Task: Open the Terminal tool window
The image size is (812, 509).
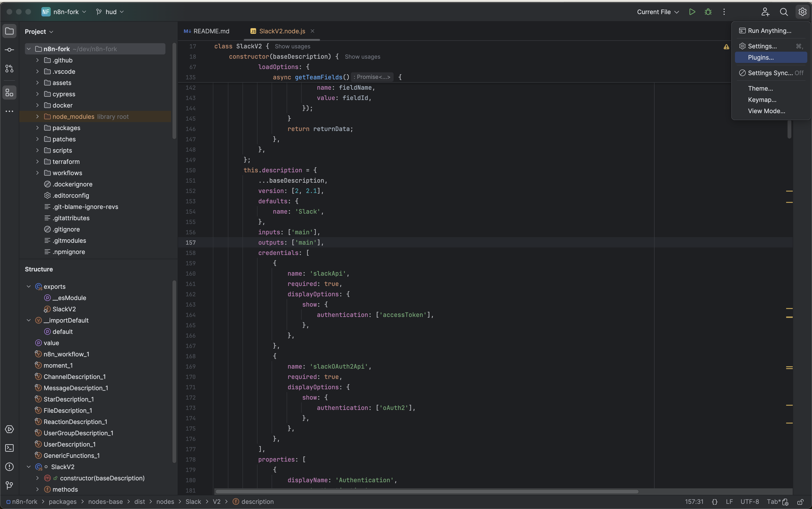Action: (9, 448)
